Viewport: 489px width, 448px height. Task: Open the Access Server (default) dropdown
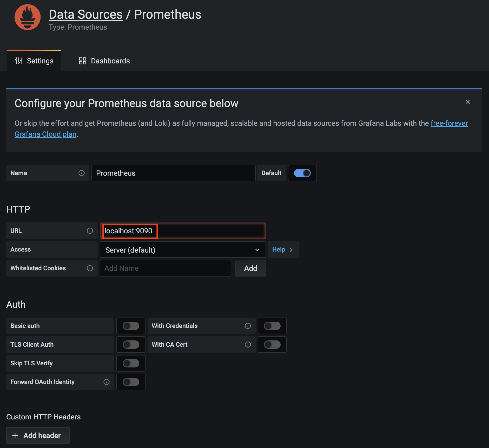(x=183, y=250)
